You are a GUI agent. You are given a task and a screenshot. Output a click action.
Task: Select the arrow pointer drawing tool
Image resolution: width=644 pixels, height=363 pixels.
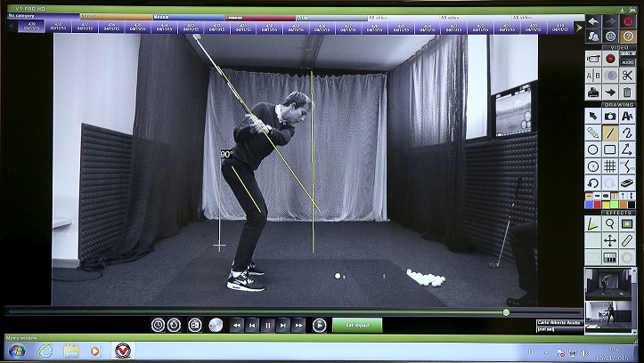pos(593,116)
